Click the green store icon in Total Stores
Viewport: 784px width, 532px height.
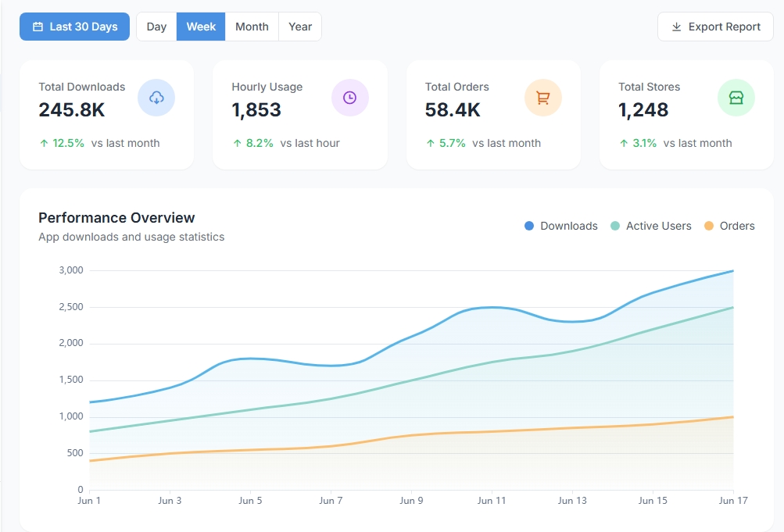coord(736,98)
